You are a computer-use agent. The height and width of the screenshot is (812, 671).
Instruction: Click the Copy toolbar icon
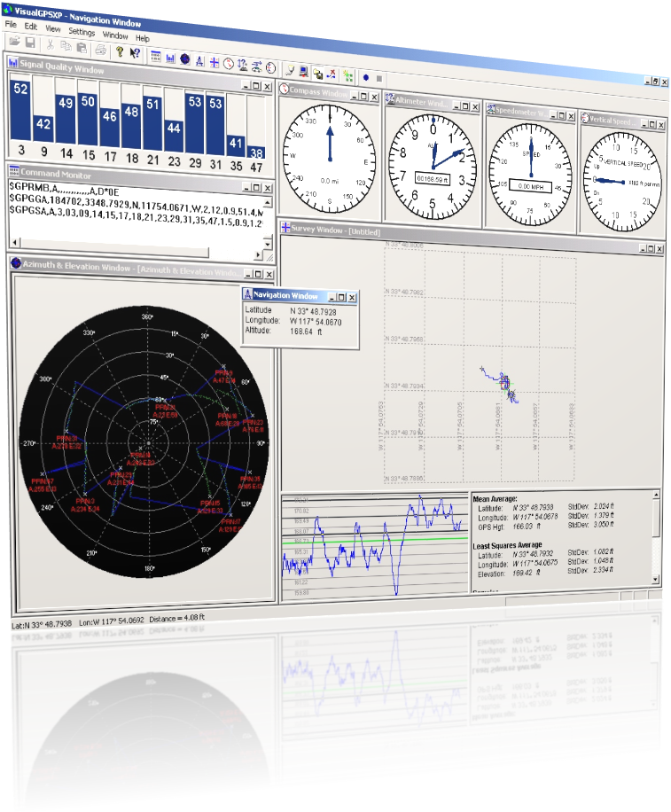point(66,45)
